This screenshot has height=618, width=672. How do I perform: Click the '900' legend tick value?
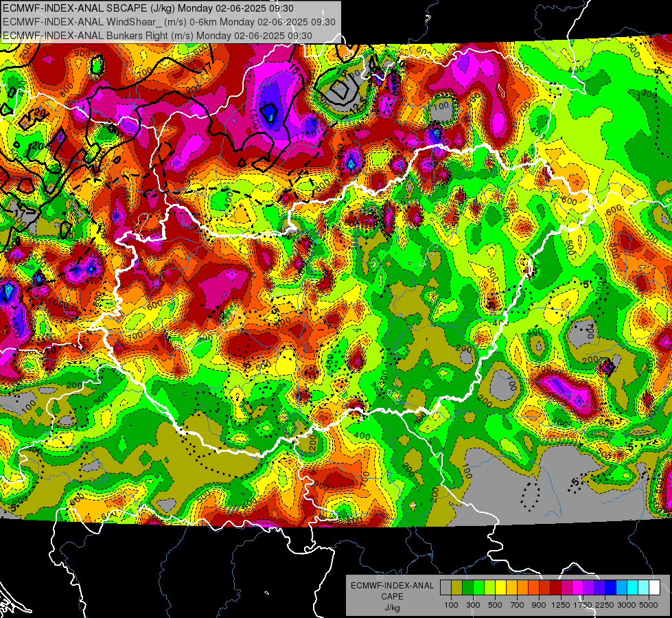(539, 605)
